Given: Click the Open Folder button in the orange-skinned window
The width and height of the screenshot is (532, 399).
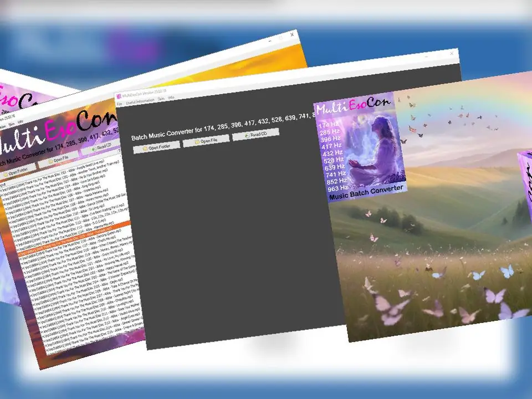Looking at the screenshot, I should click(x=18, y=171).
